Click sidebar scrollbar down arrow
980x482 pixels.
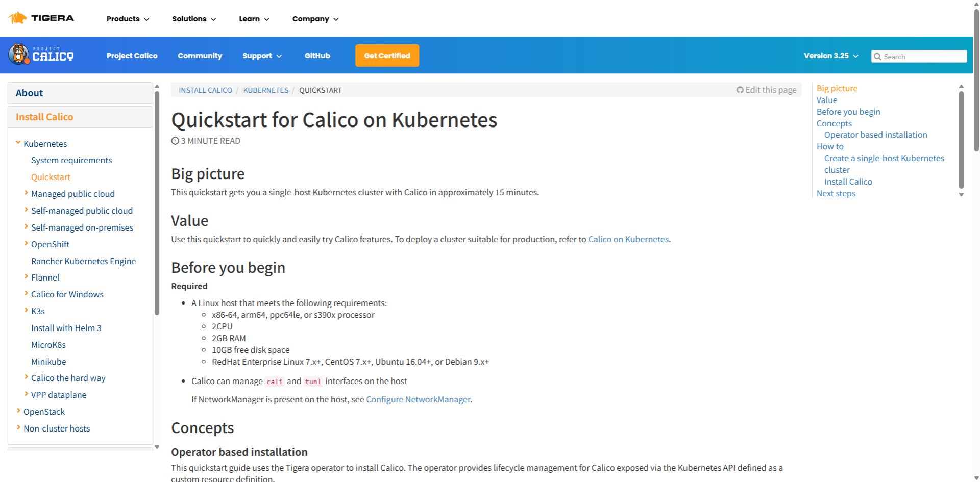(x=157, y=447)
